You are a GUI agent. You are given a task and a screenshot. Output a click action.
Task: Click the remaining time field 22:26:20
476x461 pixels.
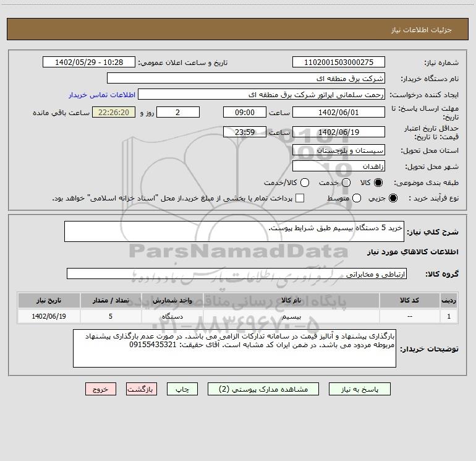pyautogui.click(x=114, y=112)
